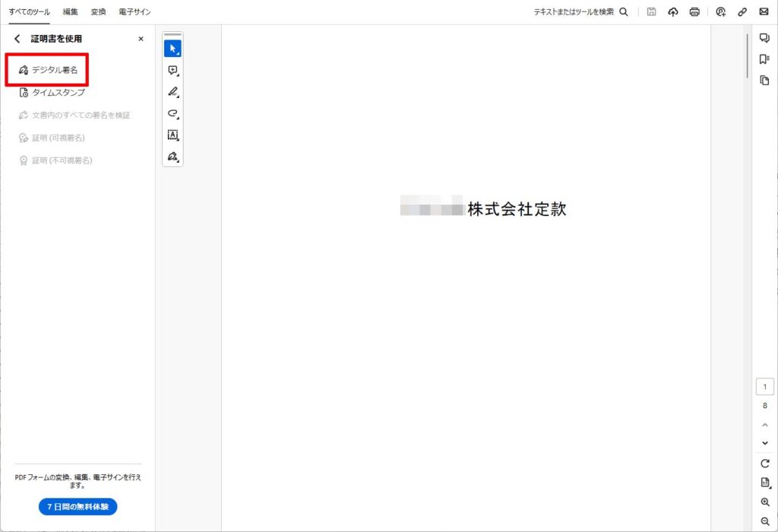The image size is (778, 532).
Task: Switch to the 電子サイン tab
Action: 134,12
